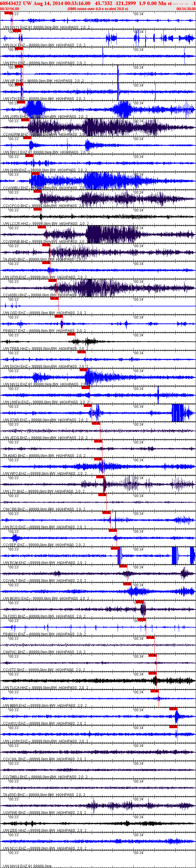
Task: Select the CN PHC BHZ station label
Action: point(44,652)
